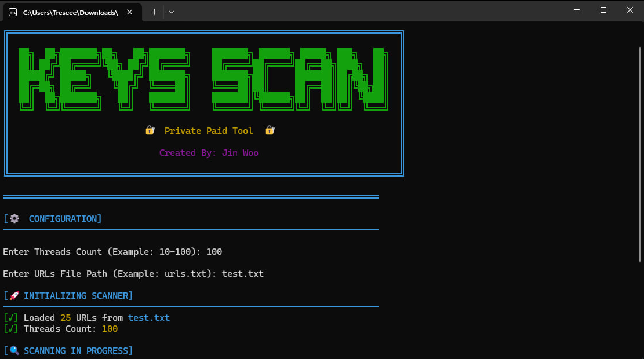
Task: Click the KEYS SCAN ASCII banner
Action: point(203,79)
